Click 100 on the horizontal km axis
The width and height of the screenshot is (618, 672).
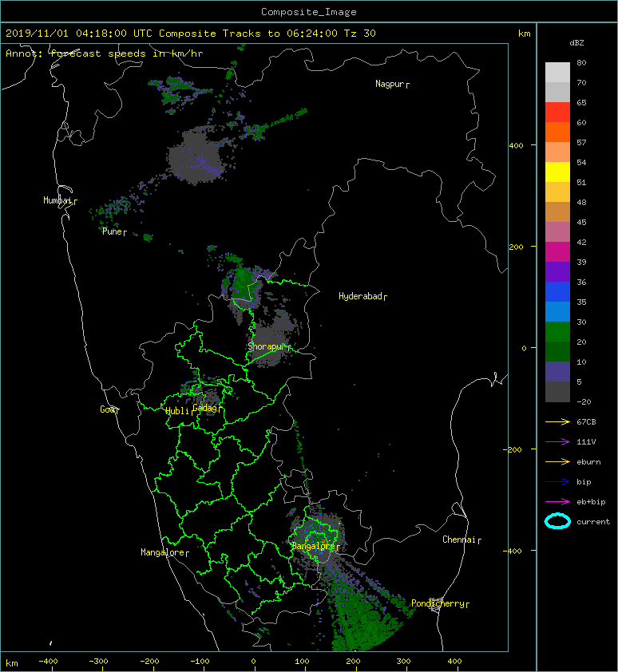(x=303, y=662)
